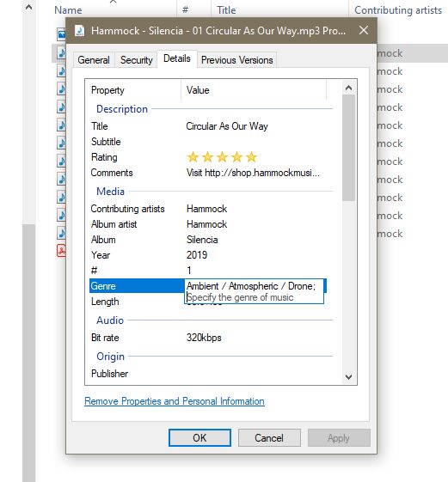
Task: Collapse the Origin section header
Action: coord(110,357)
